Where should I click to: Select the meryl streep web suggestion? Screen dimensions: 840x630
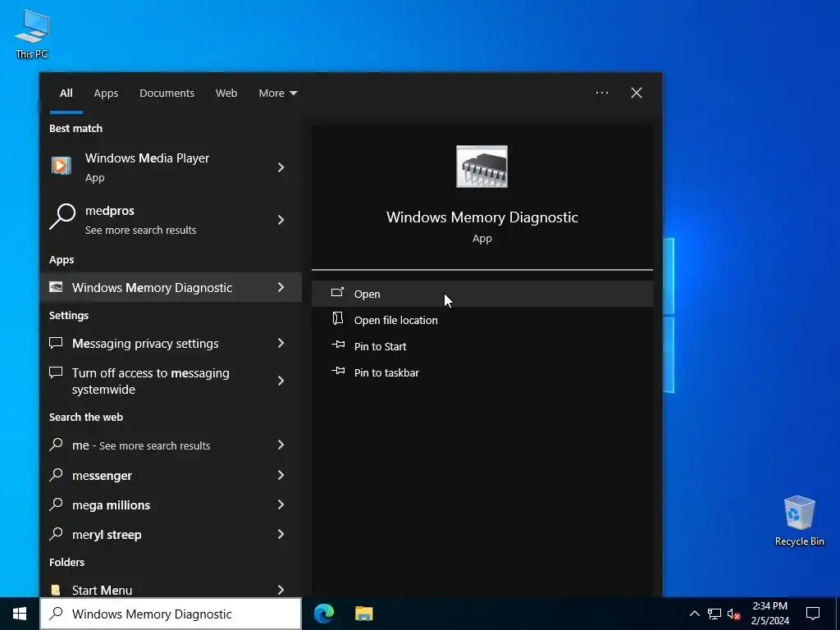pyautogui.click(x=171, y=534)
